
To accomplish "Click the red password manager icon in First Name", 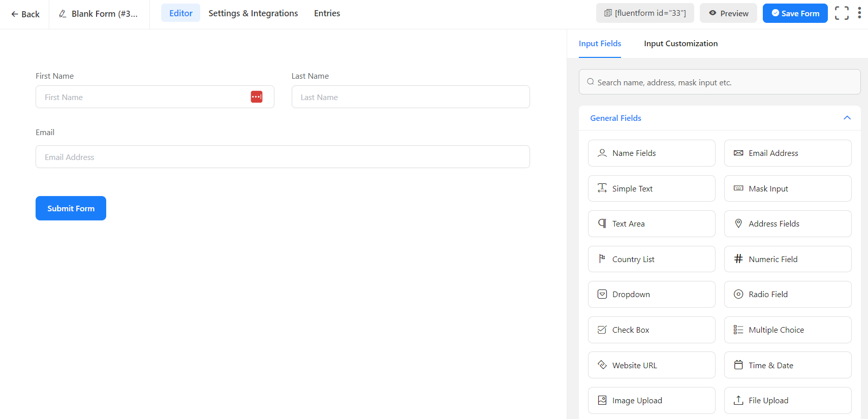I will [257, 97].
